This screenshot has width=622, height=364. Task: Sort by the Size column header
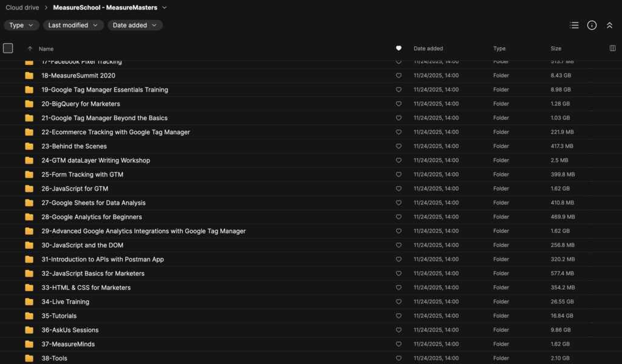point(556,49)
